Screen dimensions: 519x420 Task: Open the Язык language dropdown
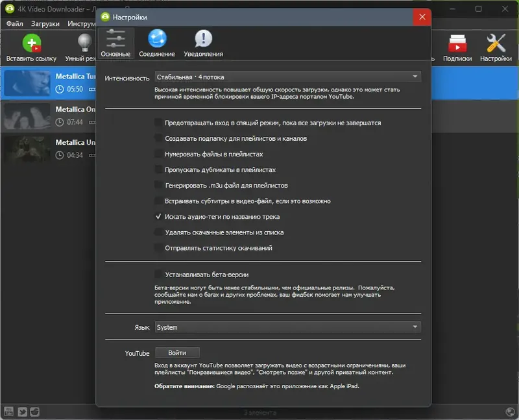click(x=287, y=327)
